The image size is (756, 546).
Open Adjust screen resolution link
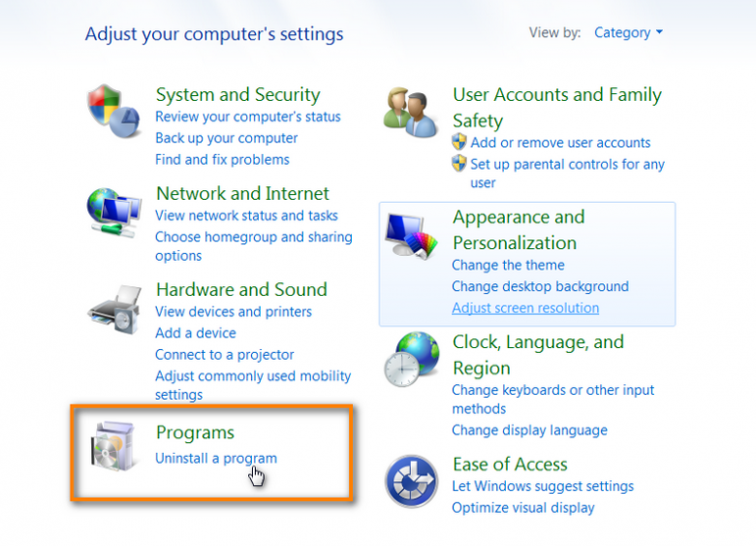coord(525,308)
